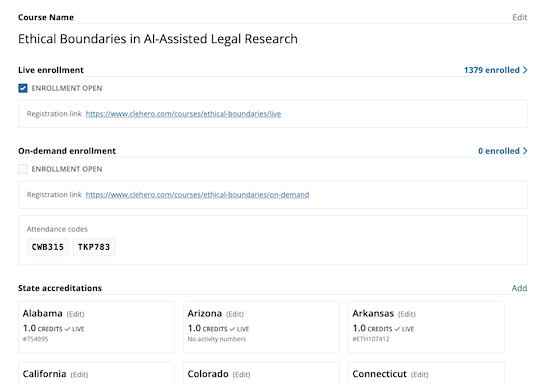Image resolution: width=550 pixels, height=385 pixels.
Task: Click the Live enrollment heading
Action: tap(51, 70)
